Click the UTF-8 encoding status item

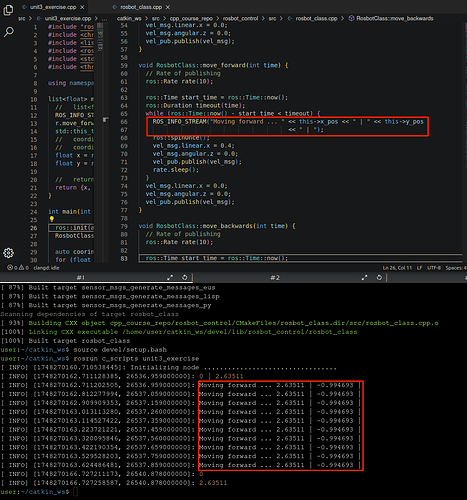tap(434, 268)
